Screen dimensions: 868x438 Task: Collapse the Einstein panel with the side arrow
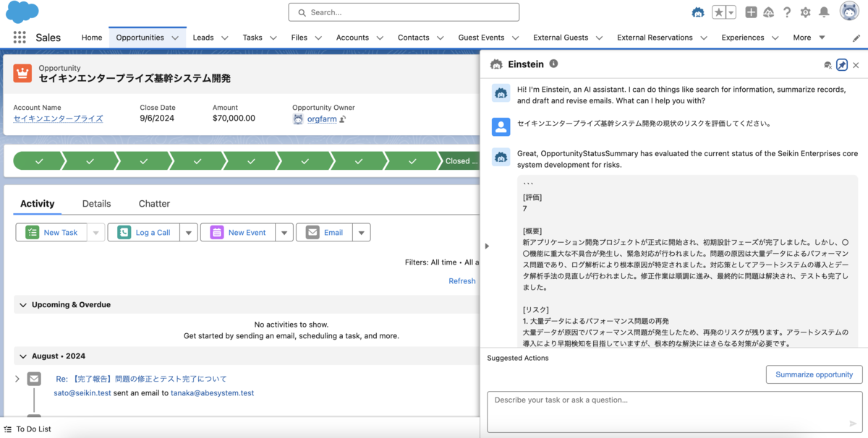[x=487, y=246]
